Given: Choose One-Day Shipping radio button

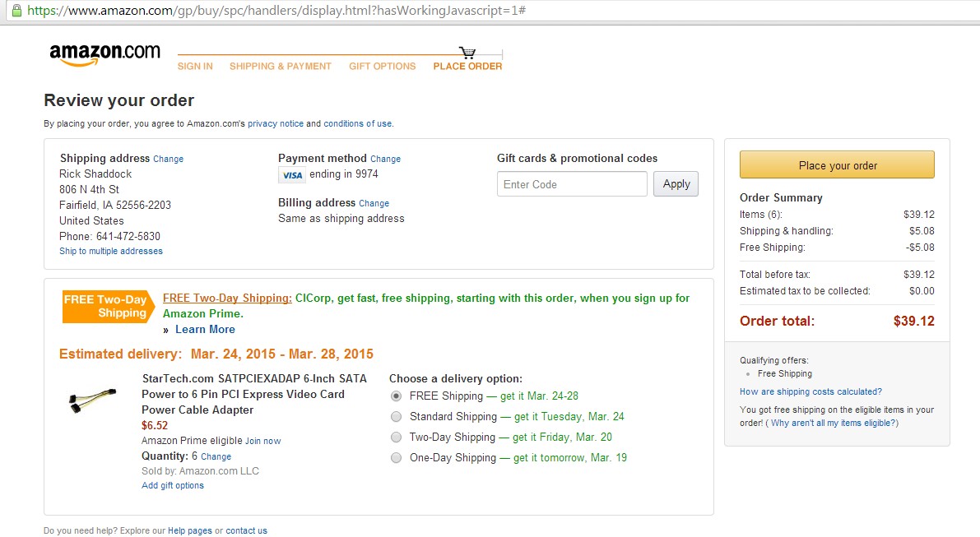Looking at the screenshot, I should click(x=397, y=458).
